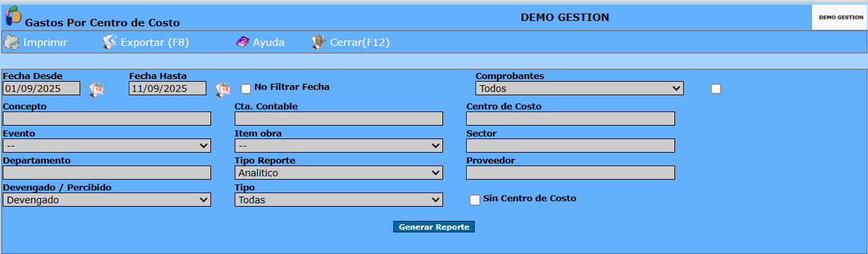The image size is (868, 254).
Task: Choose Cerrar(F12) in the toolbar
Action: [x=359, y=43]
